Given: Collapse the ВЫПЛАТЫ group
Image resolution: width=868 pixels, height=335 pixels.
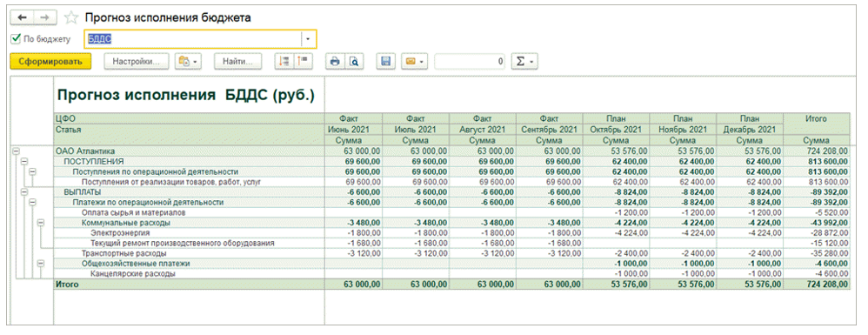Looking at the screenshot, I should pos(23,192).
